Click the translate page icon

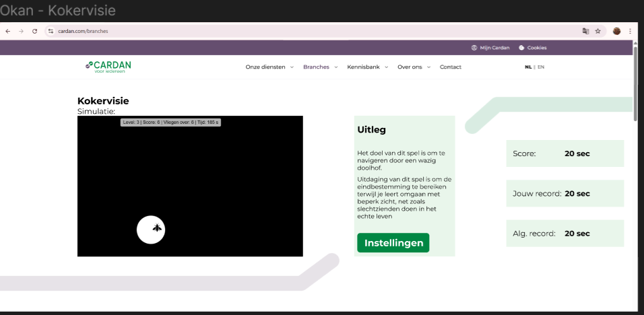[x=585, y=31]
